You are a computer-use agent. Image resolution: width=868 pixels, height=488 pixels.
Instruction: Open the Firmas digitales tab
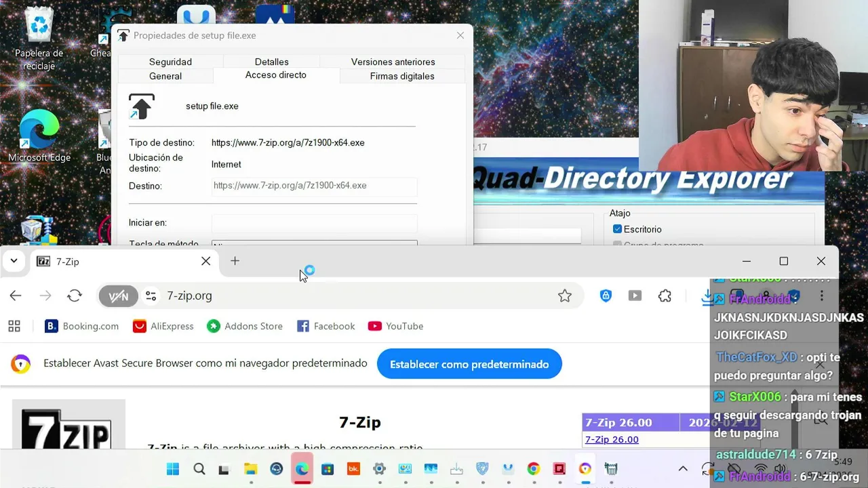click(x=402, y=76)
